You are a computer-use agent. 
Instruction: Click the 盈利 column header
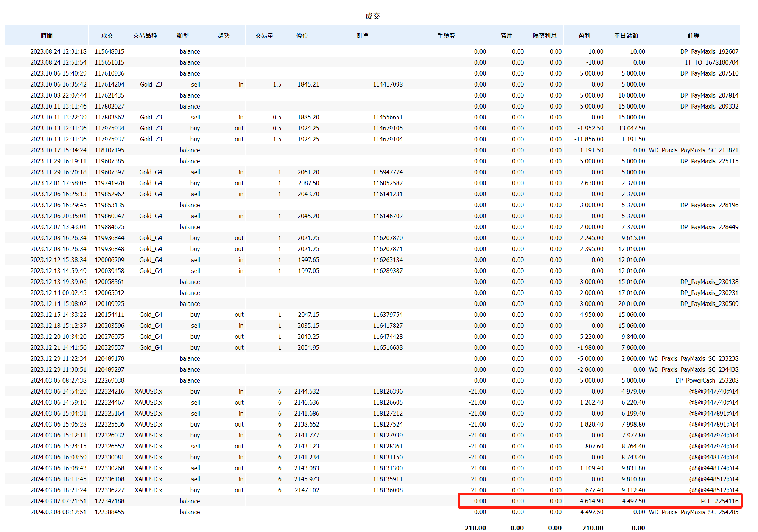point(584,36)
